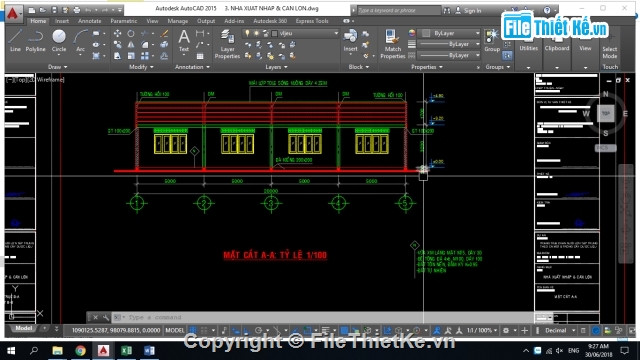Select the Line drawing tool
This screenshot has width=640, height=360.
(x=15, y=41)
